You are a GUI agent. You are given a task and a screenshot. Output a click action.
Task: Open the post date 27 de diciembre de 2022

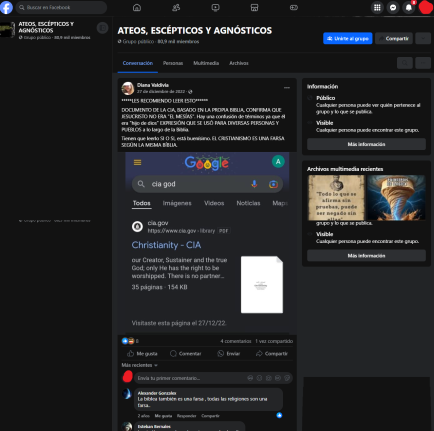tap(161, 91)
